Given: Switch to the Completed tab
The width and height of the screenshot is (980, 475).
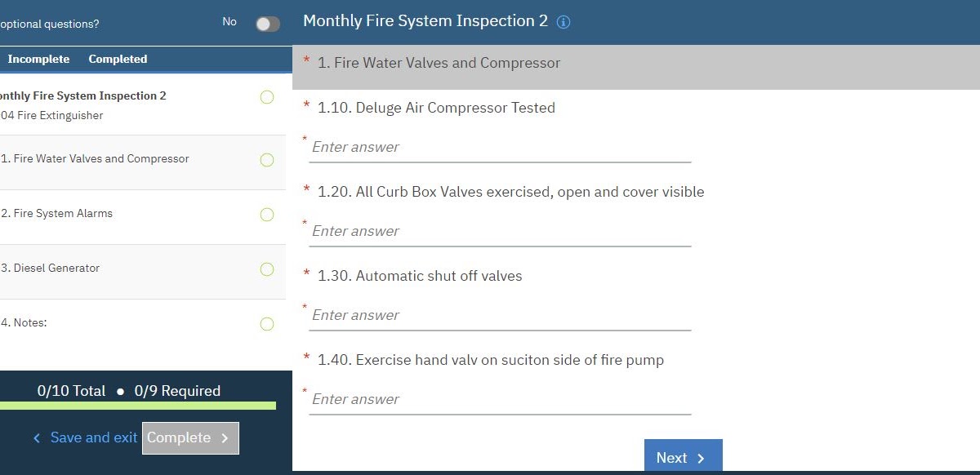Looking at the screenshot, I should tap(118, 59).
